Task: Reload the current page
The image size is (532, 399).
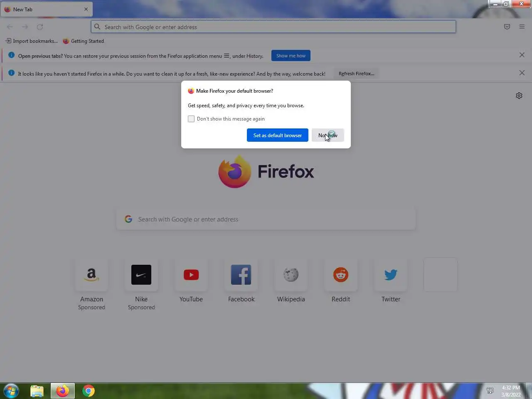Action: coord(40,27)
